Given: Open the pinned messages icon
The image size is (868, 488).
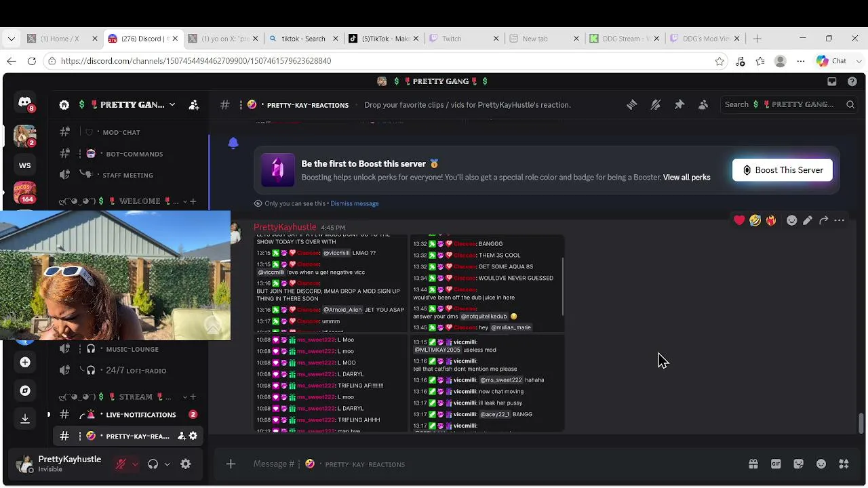Looking at the screenshot, I should 679,104.
